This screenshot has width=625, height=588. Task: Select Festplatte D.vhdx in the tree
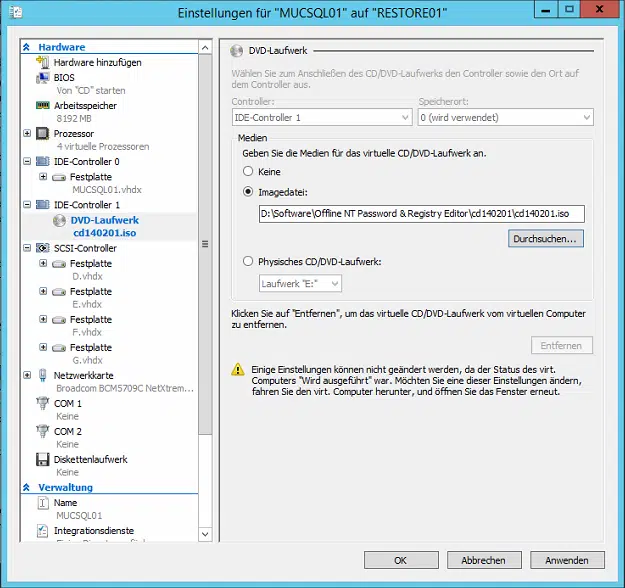pos(90,264)
